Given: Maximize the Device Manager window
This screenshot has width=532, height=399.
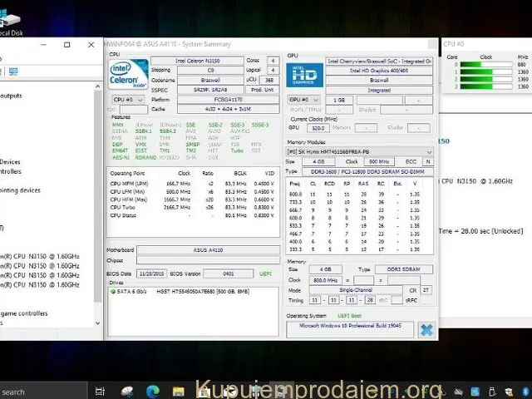Looking at the screenshot, I should [x=67, y=44].
